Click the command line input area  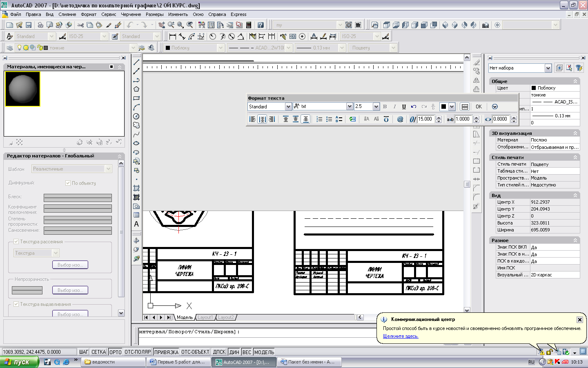click(x=257, y=340)
